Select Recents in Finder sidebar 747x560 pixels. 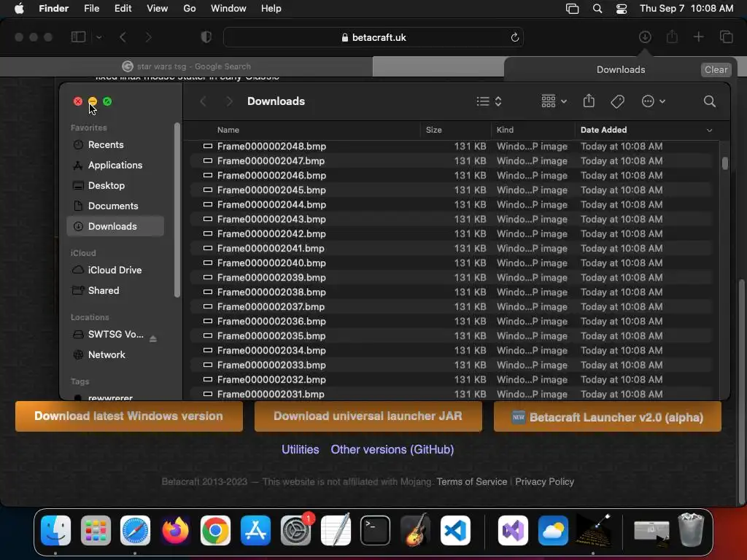[x=115, y=145]
